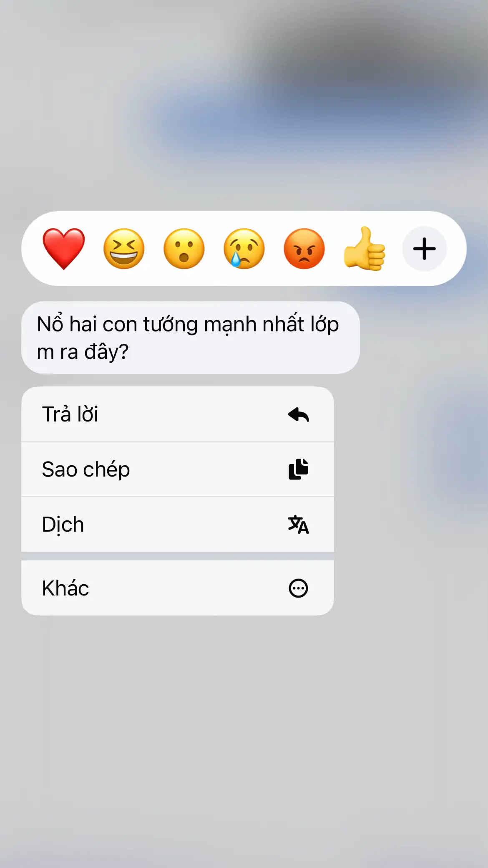
Task: Open "Khác" for more options
Action: 178,588
